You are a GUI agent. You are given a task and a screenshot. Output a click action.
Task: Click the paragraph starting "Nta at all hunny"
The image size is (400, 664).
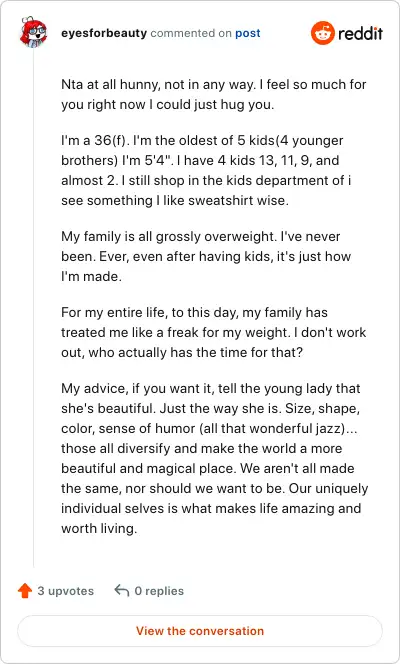[x=214, y=94]
